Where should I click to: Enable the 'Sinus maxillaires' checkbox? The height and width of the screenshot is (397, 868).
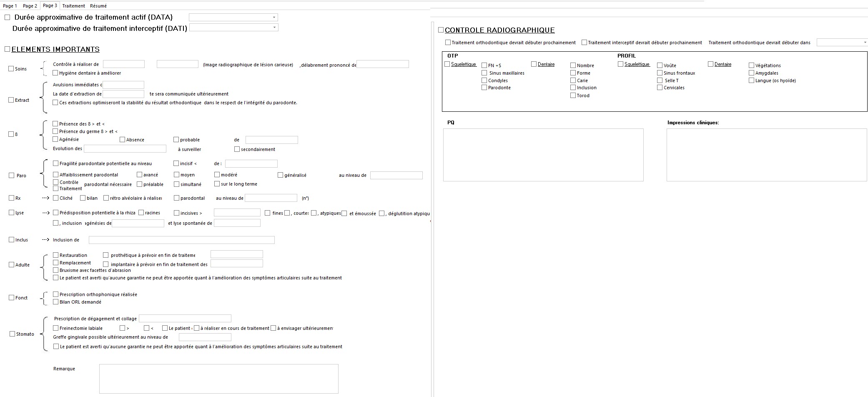coord(484,73)
